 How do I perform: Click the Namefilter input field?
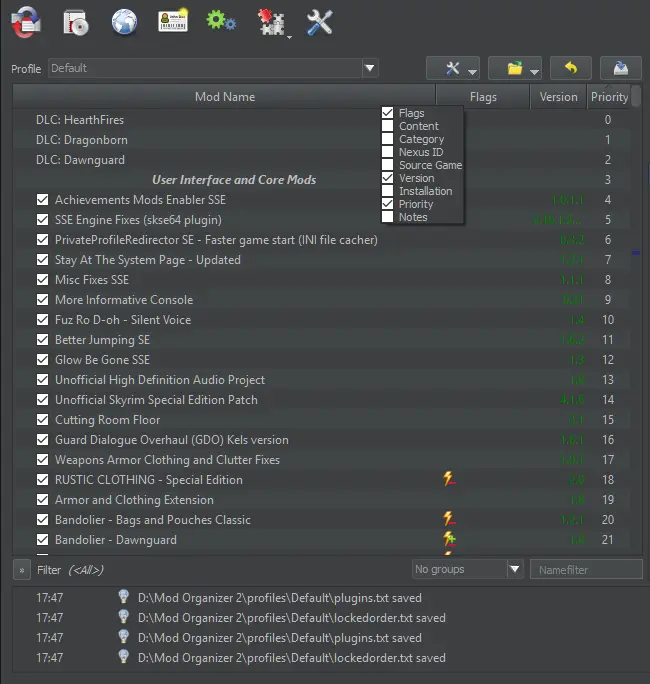(x=586, y=570)
